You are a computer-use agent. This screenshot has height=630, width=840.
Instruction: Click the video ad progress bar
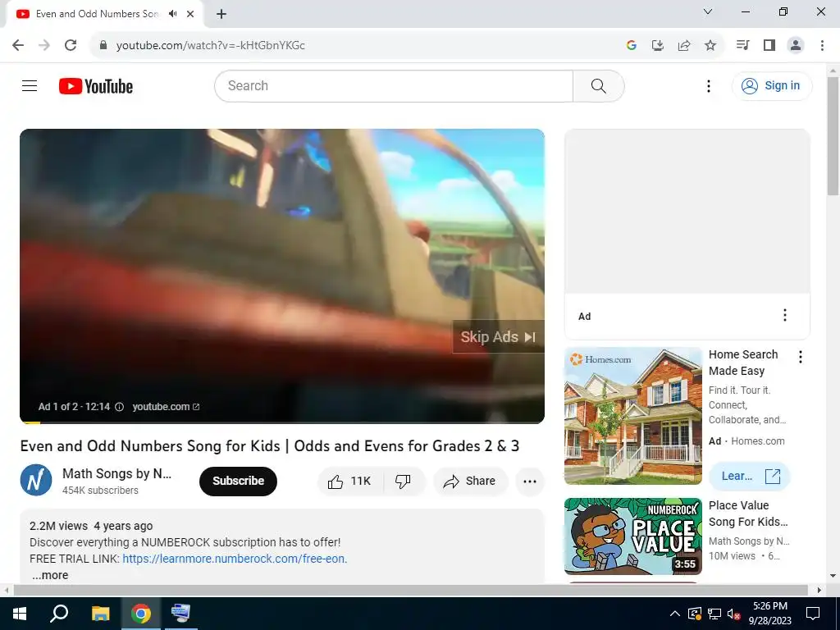pos(282,422)
